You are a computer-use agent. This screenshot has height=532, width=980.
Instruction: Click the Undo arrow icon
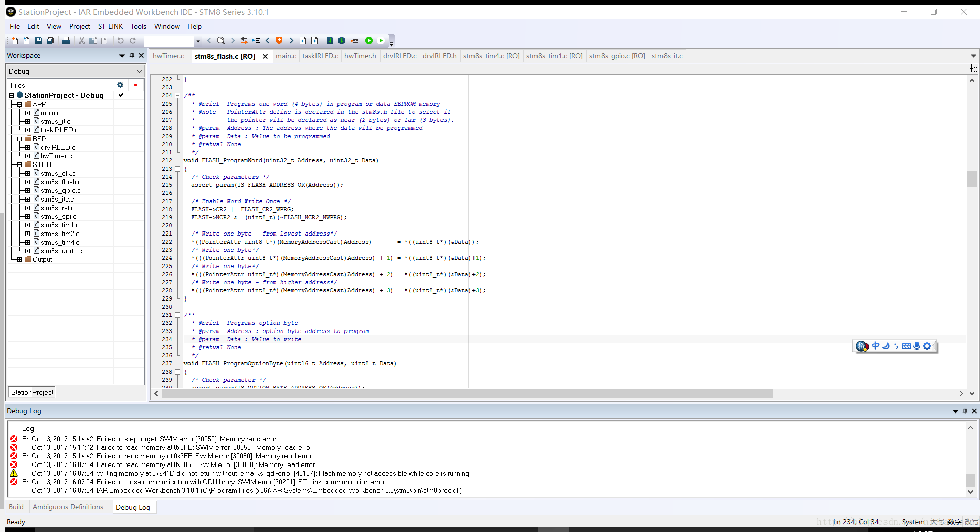click(x=120, y=41)
